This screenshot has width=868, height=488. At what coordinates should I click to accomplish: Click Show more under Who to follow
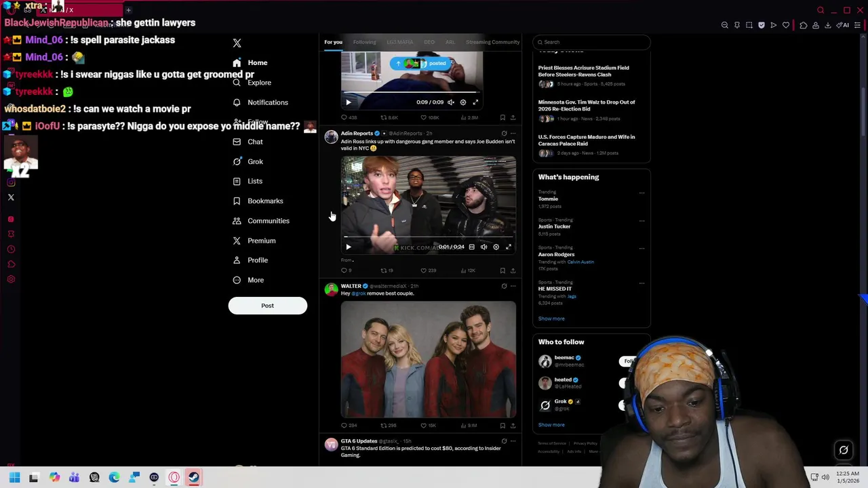(x=551, y=425)
